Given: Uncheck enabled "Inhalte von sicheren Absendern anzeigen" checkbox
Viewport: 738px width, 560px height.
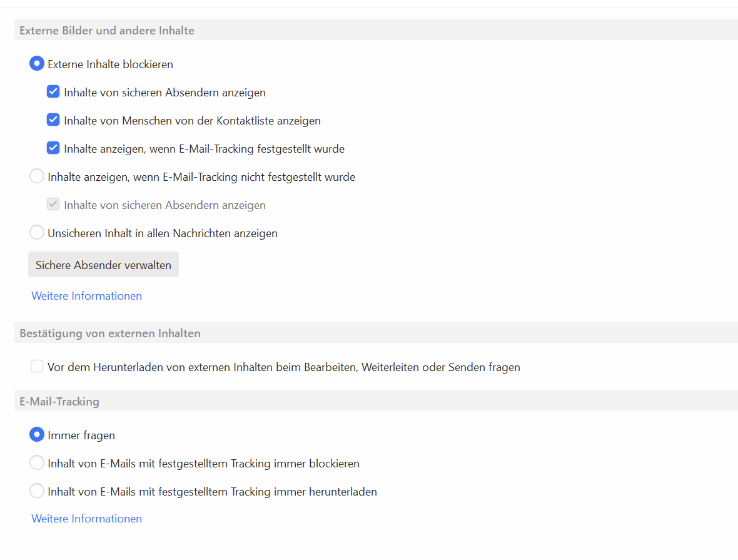Looking at the screenshot, I should click(x=53, y=92).
